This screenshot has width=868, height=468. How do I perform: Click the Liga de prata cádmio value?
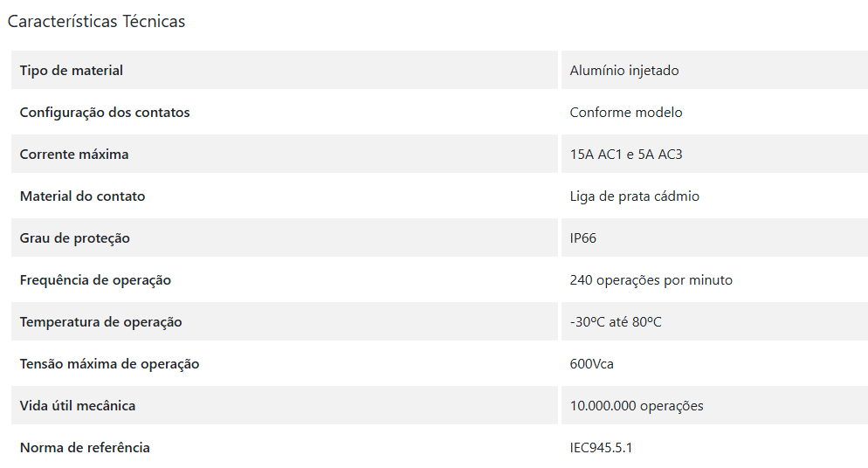pos(634,196)
